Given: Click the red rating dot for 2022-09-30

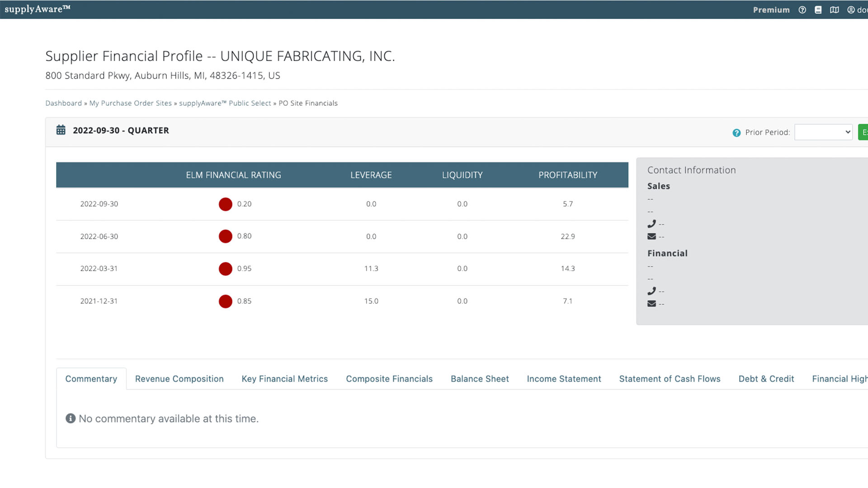Looking at the screenshot, I should 225,204.
